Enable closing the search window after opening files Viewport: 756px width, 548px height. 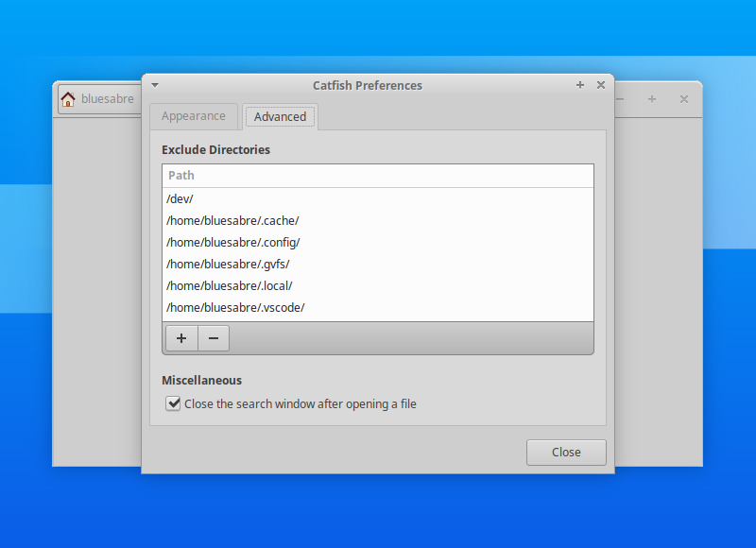pos(173,403)
